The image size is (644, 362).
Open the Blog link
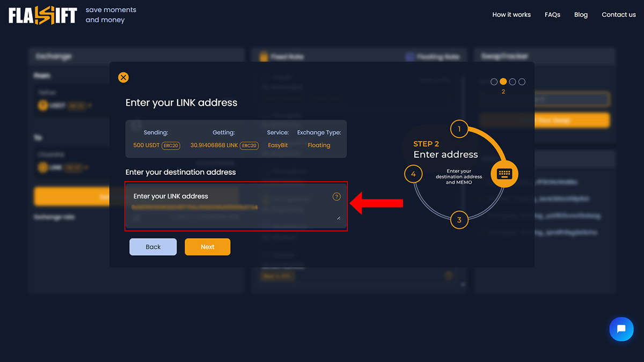581,14
